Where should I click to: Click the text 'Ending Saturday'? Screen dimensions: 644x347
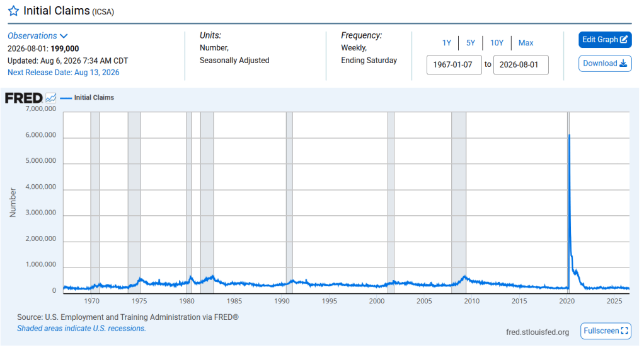[x=369, y=61]
